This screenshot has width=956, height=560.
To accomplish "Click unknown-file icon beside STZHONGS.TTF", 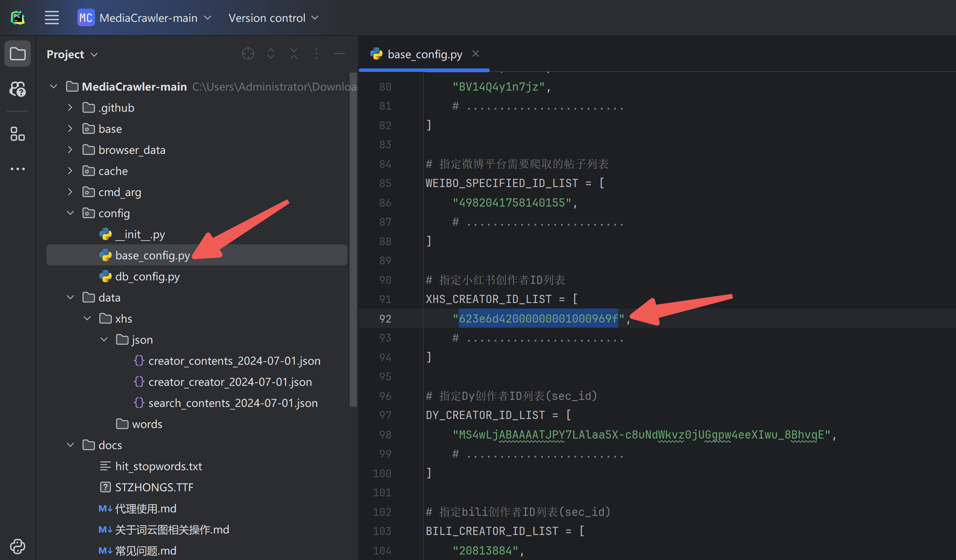I will 105,487.
